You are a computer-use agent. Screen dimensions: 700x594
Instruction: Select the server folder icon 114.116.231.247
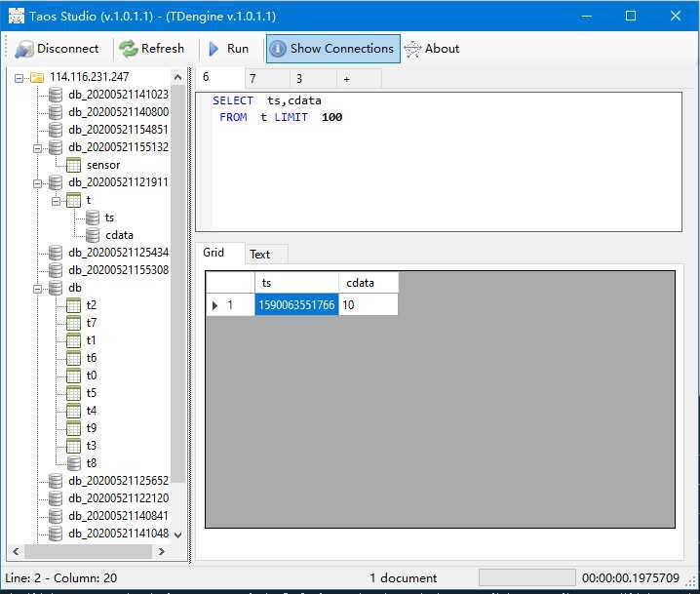(x=37, y=78)
